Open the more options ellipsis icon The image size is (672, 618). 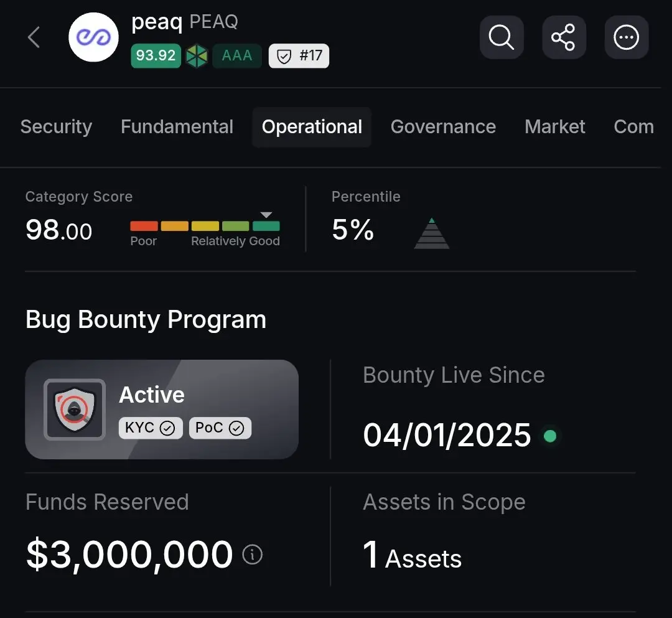(x=626, y=37)
